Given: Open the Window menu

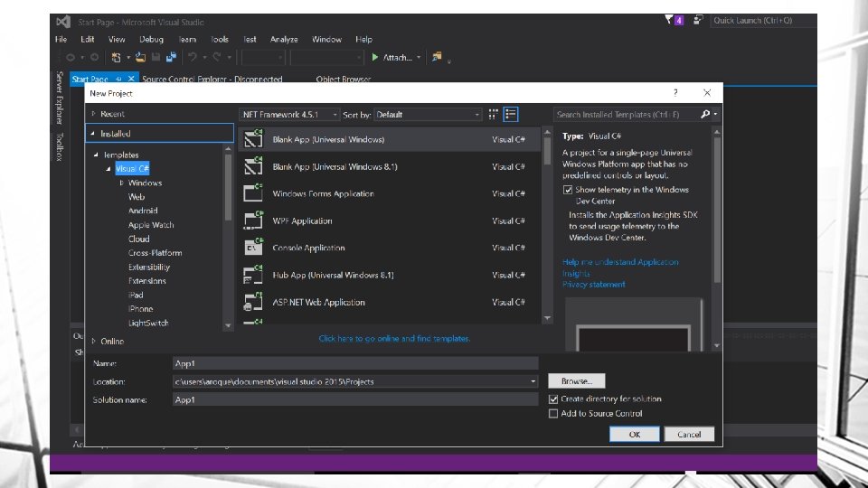Looking at the screenshot, I should pyautogui.click(x=326, y=39).
